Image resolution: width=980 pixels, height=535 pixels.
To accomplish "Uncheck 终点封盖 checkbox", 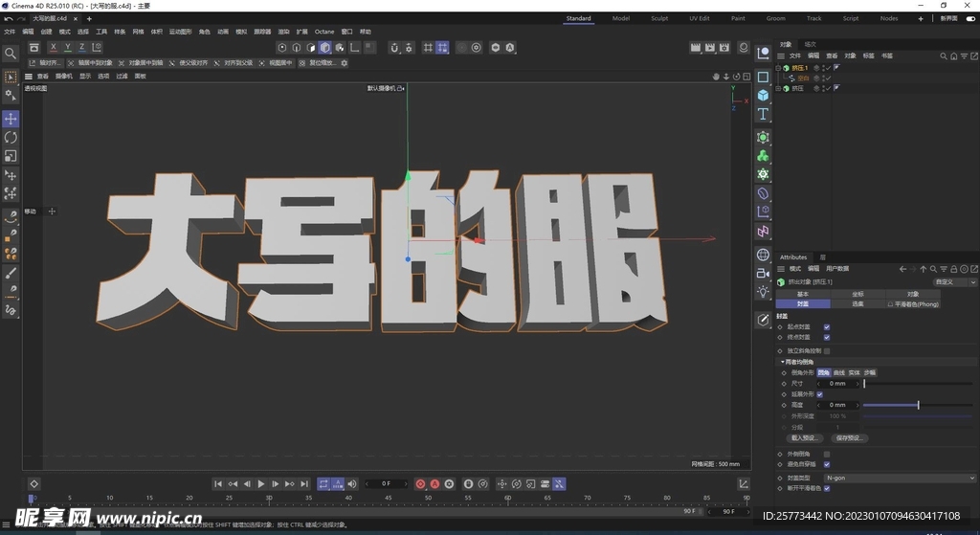I will 827,337.
